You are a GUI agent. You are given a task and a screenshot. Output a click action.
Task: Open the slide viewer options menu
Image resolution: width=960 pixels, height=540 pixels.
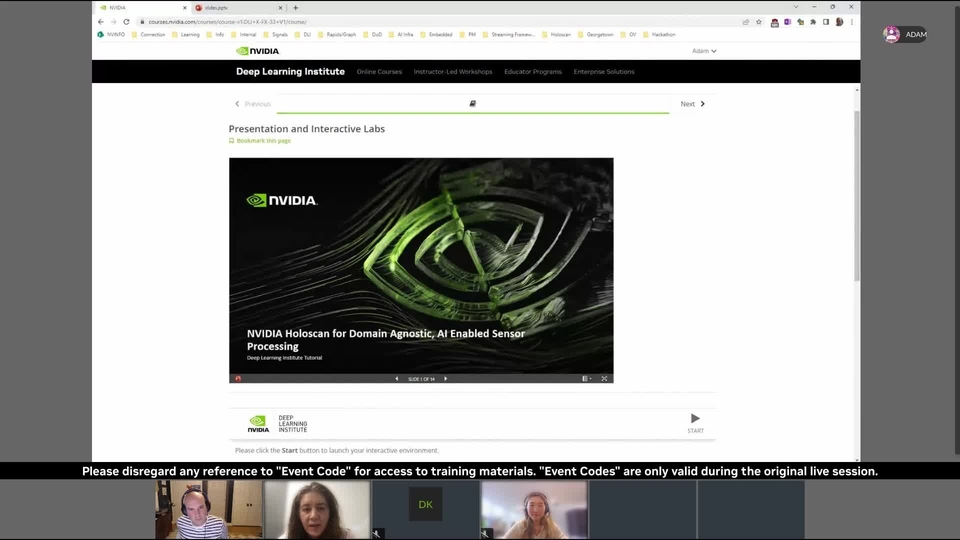(587, 379)
